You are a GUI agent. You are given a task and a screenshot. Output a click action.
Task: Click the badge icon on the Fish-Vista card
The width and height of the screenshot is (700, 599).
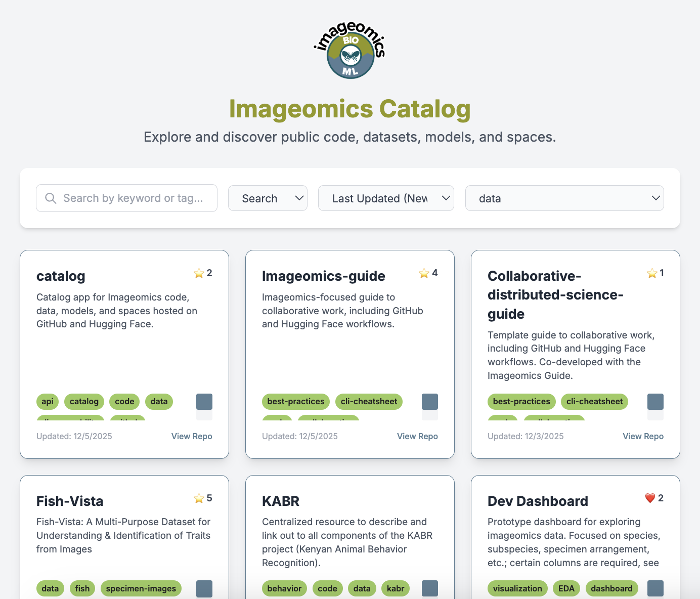204,588
